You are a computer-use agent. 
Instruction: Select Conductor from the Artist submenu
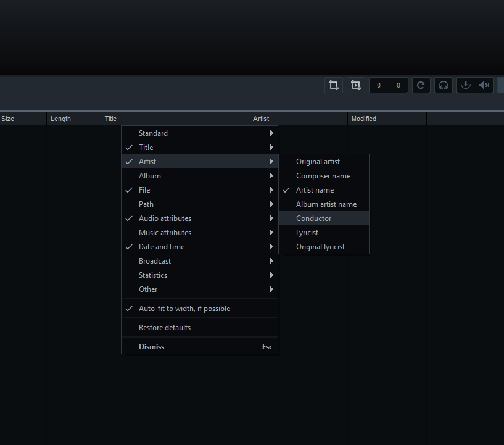click(x=313, y=218)
